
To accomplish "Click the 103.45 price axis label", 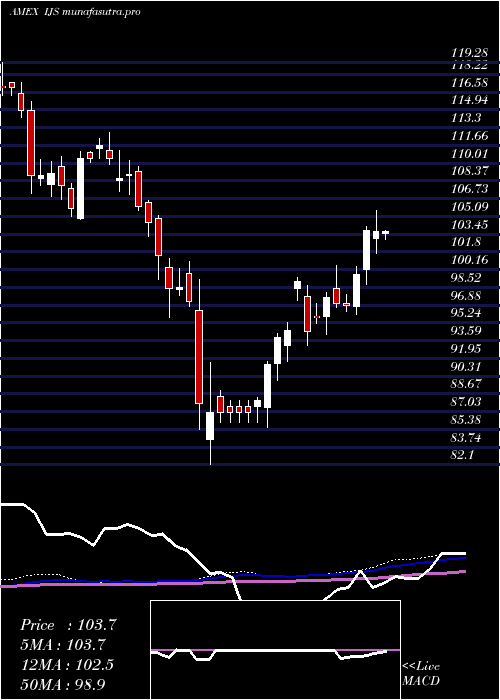I will (470, 225).
